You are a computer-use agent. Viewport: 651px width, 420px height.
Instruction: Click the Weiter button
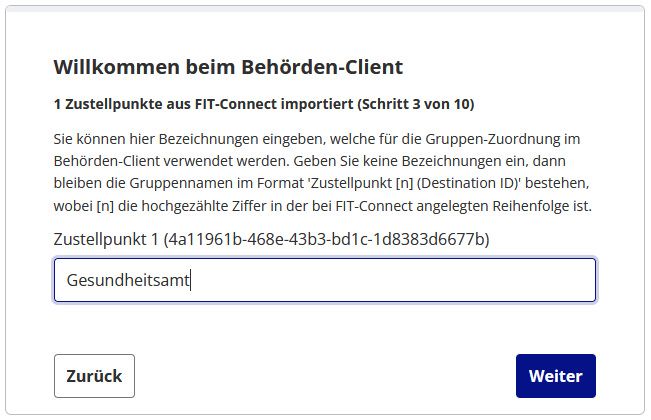[x=555, y=376]
